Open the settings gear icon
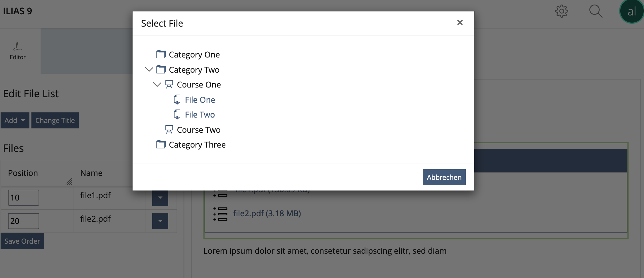The width and height of the screenshot is (644, 278). pyautogui.click(x=561, y=11)
